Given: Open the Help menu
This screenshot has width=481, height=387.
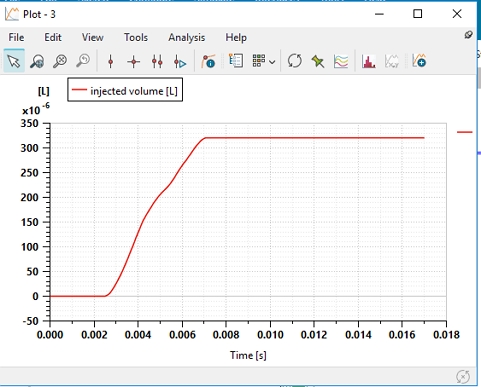Looking at the screenshot, I should [236, 37].
